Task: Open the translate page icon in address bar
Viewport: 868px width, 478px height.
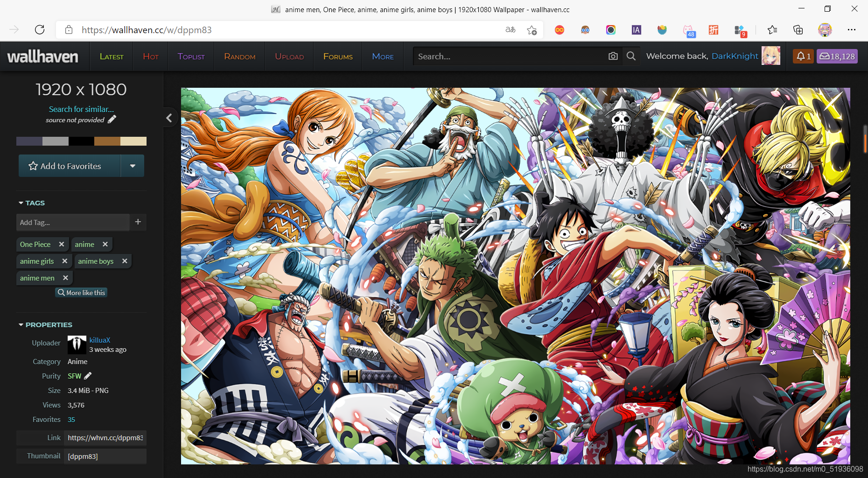Action: click(511, 30)
